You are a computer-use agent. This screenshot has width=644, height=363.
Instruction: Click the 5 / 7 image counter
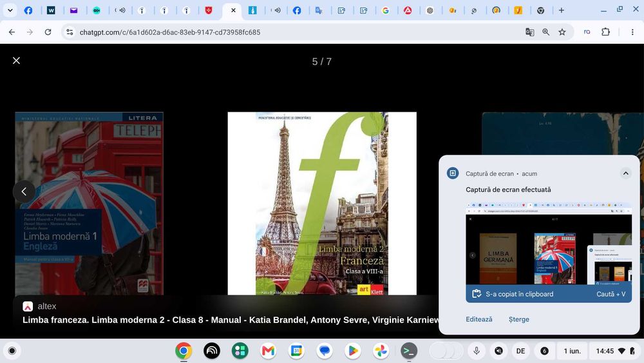322,62
